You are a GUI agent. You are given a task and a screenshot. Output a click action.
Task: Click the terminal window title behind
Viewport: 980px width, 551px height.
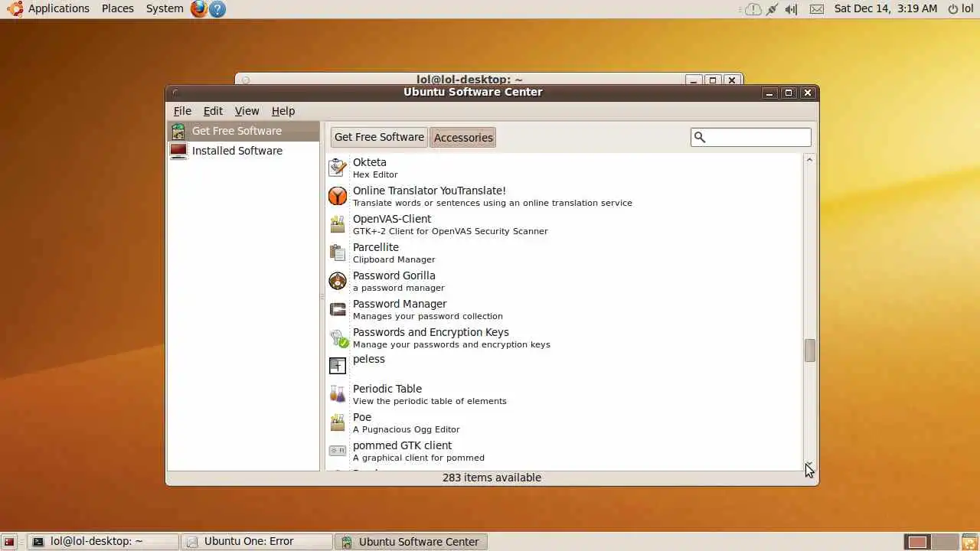click(x=469, y=79)
